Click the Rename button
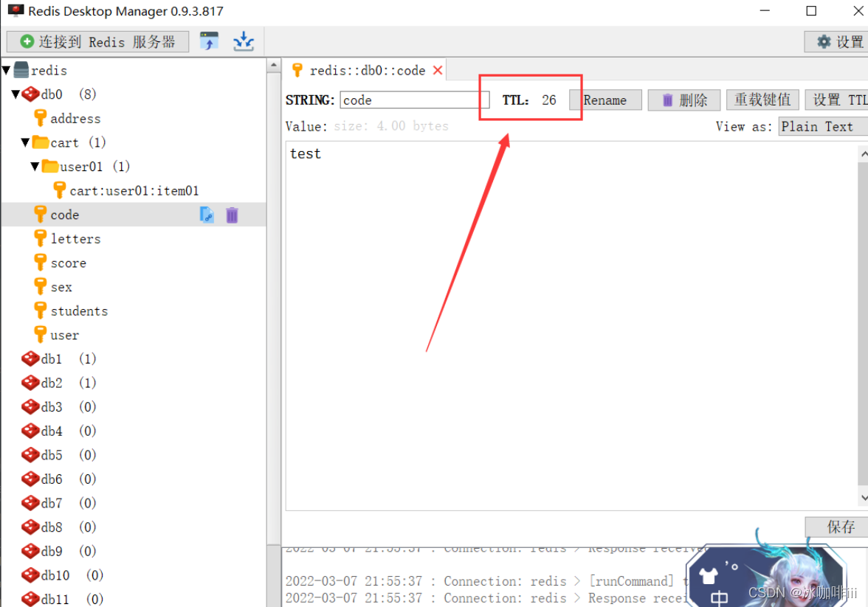 [x=605, y=100]
